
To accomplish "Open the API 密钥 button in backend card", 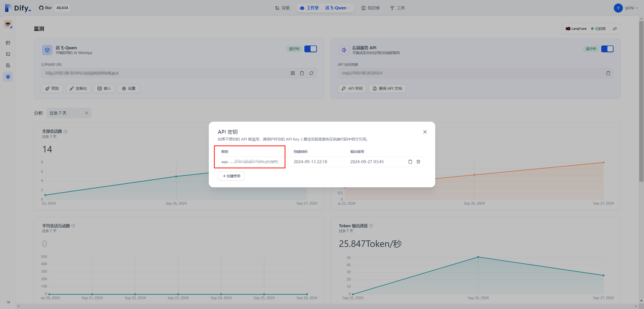I will [352, 89].
